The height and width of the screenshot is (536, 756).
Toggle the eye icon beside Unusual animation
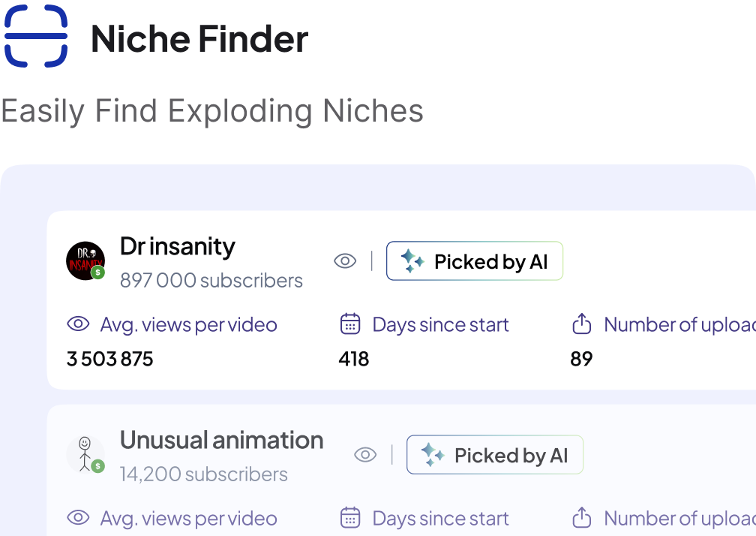tap(365, 454)
